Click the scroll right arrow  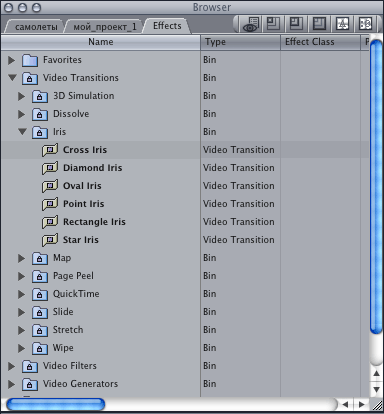(x=362, y=405)
